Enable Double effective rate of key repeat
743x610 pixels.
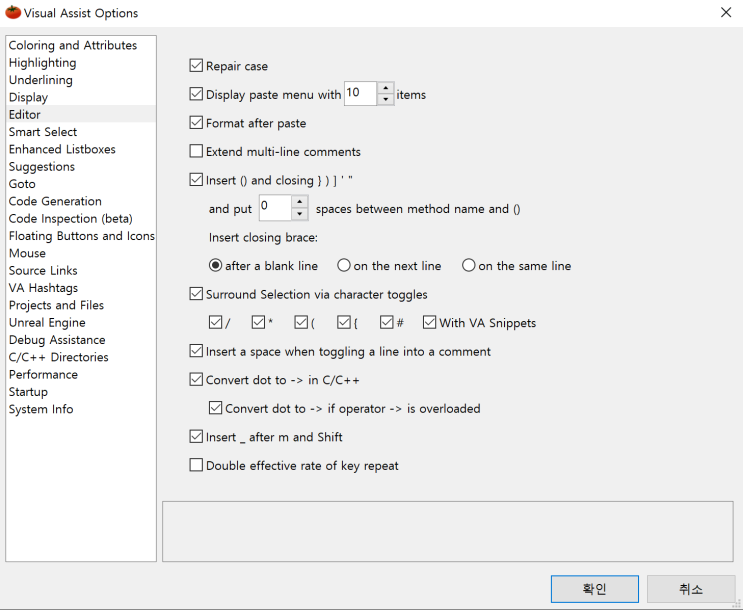point(196,465)
